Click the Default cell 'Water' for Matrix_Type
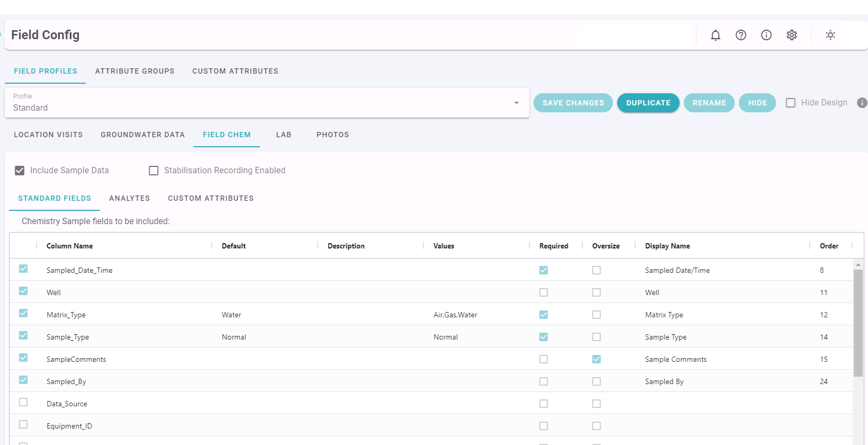Viewport: 868px width, 445px height. click(x=231, y=315)
